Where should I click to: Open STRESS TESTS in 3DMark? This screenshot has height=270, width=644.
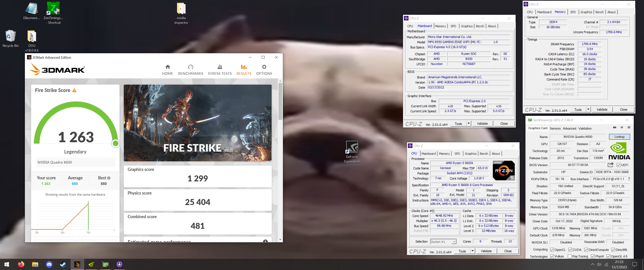[220, 70]
